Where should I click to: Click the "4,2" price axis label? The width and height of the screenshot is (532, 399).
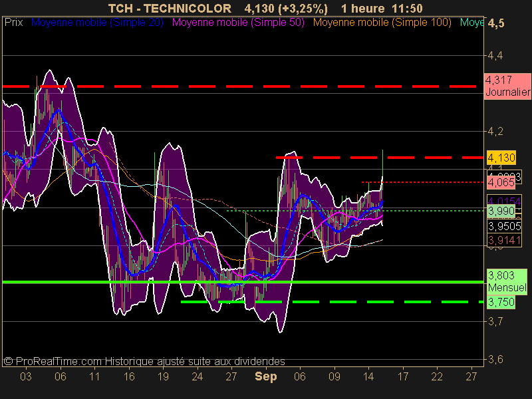pos(495,131)
